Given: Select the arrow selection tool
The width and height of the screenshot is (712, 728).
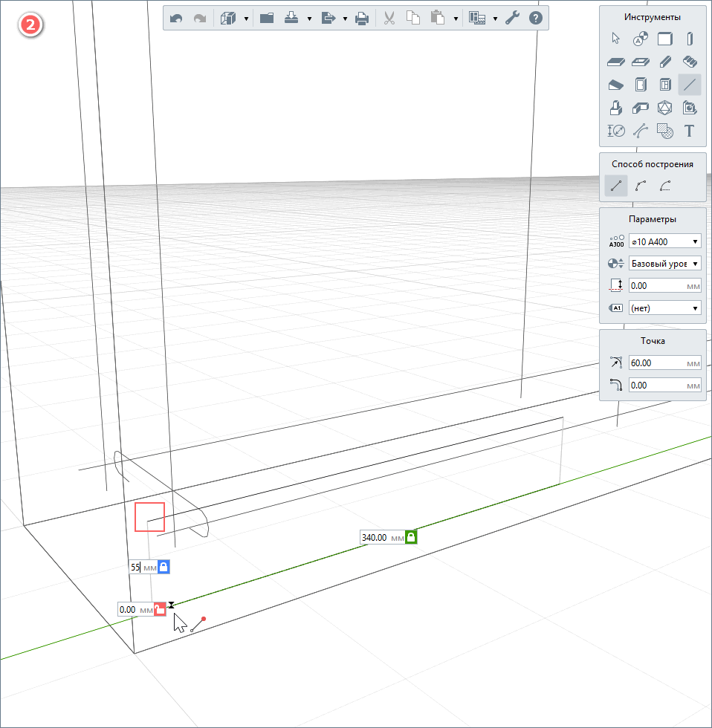Looking at the screenshot, I should tap(615, 39).
